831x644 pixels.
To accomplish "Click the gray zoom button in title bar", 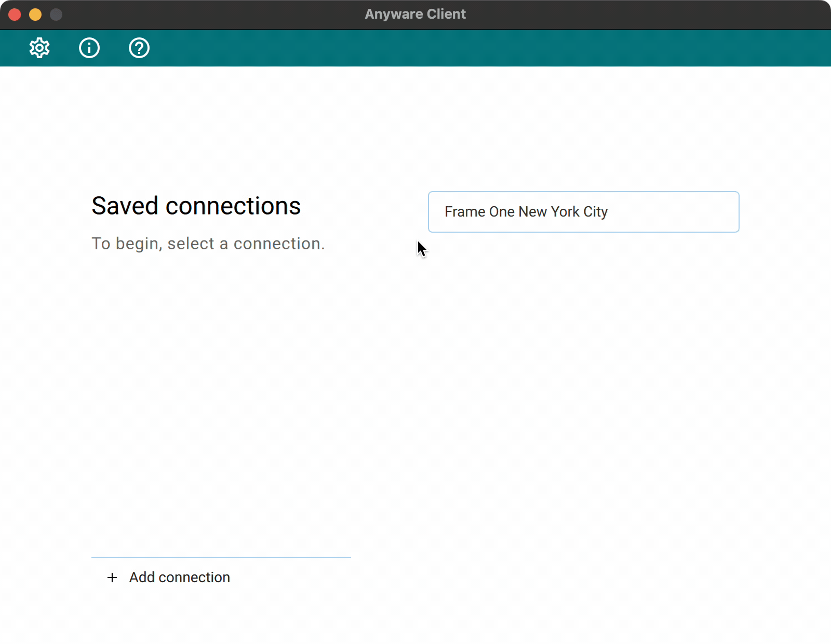I will [x=55, y=15].
